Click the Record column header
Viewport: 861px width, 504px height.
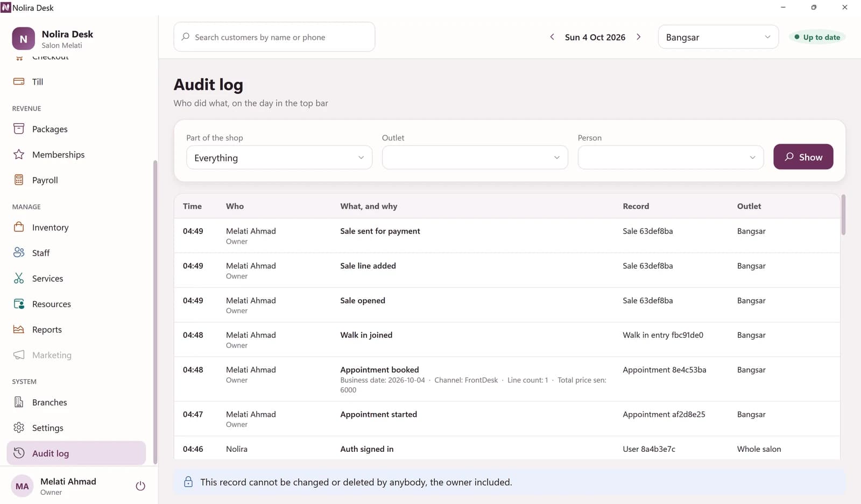pyautogui.click(x=636, y=206)
